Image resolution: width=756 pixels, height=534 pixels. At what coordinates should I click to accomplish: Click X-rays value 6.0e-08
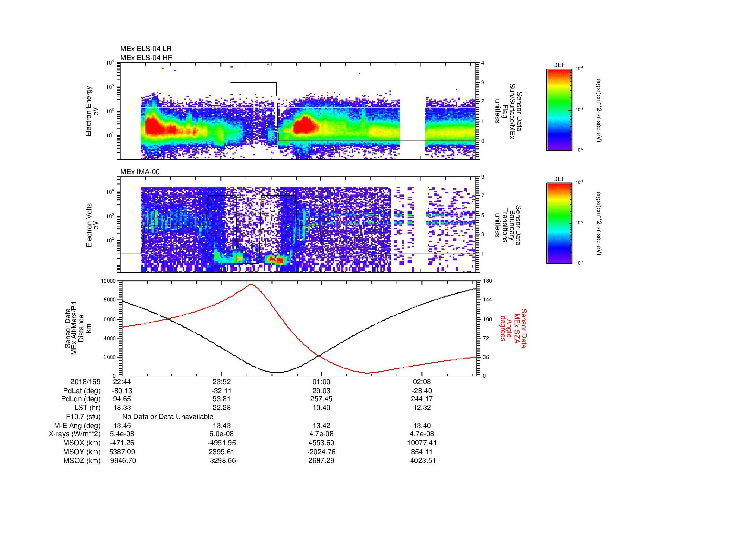coord(222,434)
